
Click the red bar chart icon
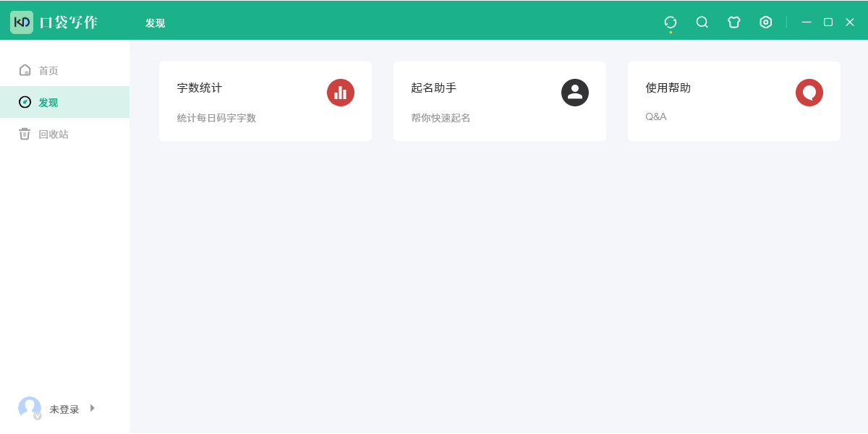click(341, 93)
